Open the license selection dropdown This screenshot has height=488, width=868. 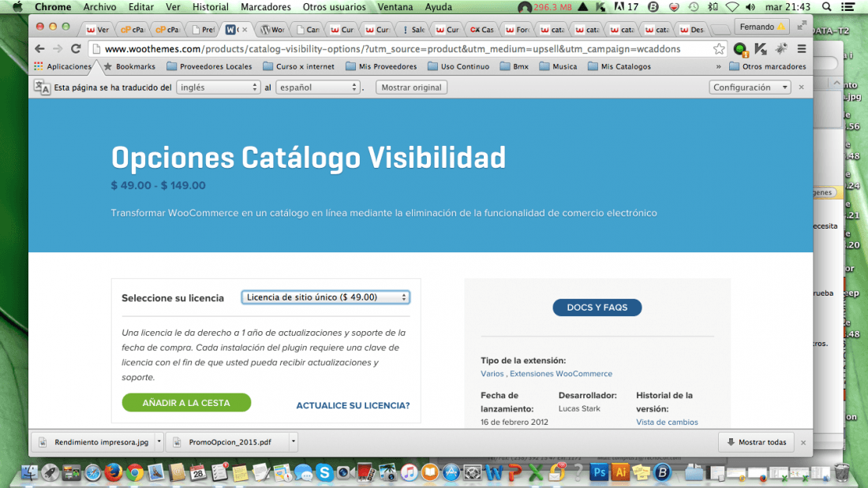(325, 298)
